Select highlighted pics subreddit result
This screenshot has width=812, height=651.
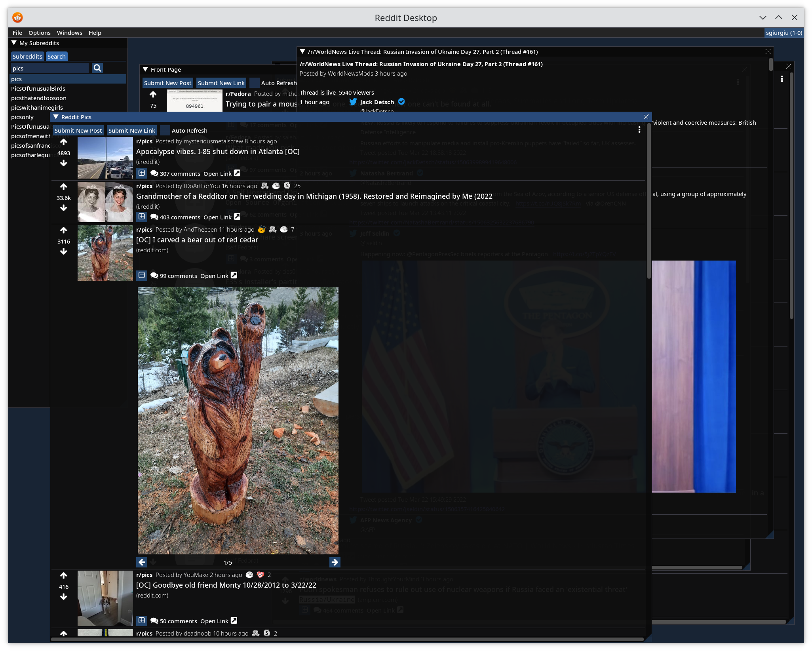pyautogui.click(x=68, y=79)
